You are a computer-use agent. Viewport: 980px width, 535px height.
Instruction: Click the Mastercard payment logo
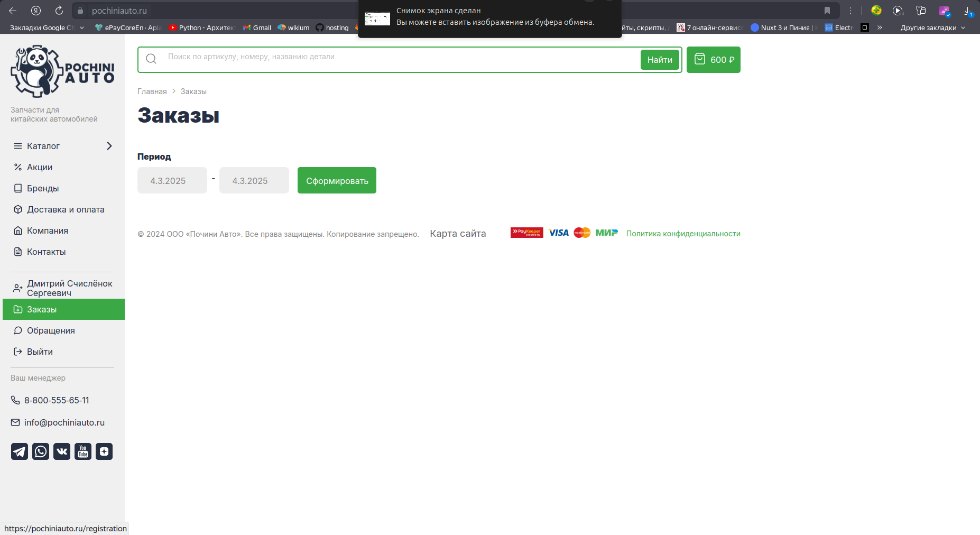[x=582, y=233]
